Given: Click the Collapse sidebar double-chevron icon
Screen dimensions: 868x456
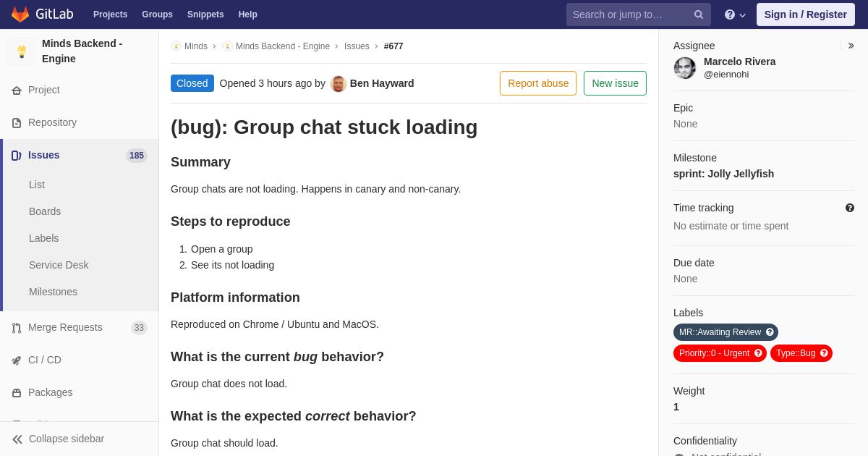Looking at the screenshot, I should (x=17, y=439).
